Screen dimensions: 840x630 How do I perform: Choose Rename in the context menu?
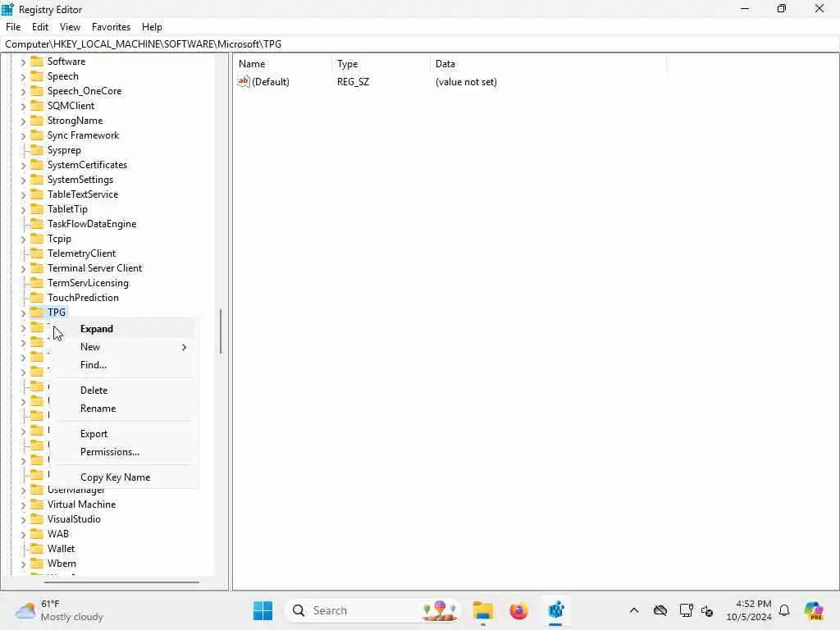(x=126, y=409)
